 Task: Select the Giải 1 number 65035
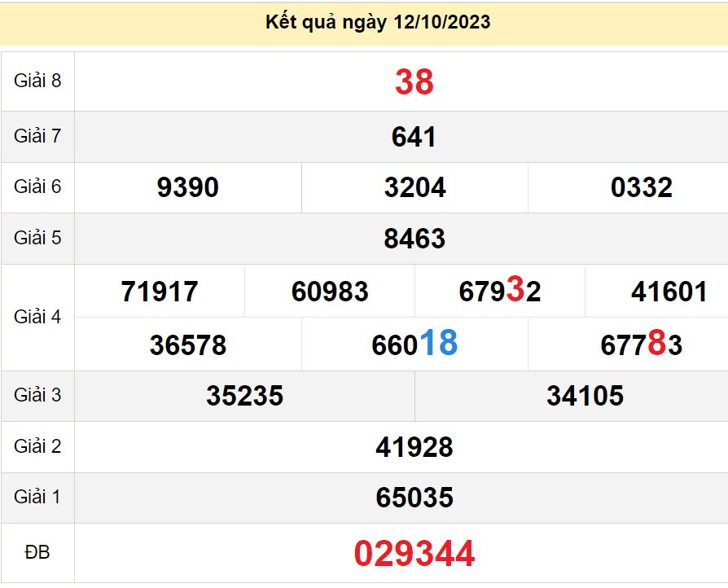(414, 498)
